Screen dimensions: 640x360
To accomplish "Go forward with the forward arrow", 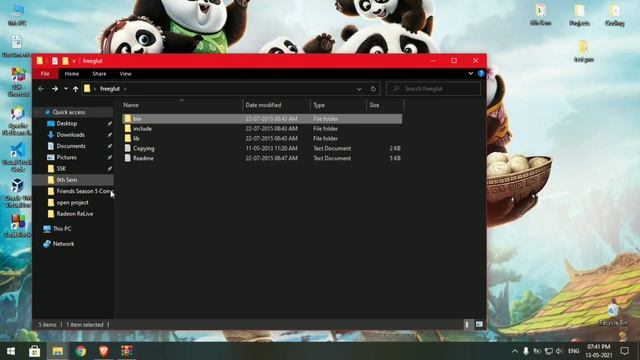I will click(55, 89).
